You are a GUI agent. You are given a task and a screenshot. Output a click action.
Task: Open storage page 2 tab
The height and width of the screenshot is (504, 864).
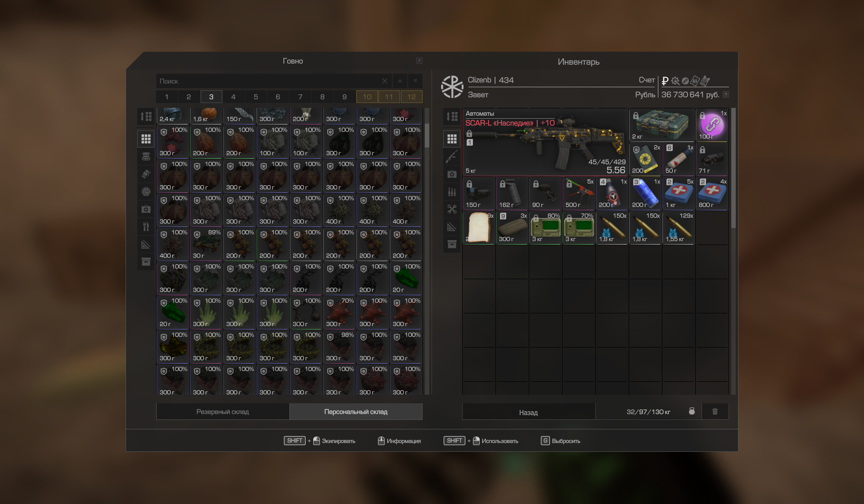(189, 97)
